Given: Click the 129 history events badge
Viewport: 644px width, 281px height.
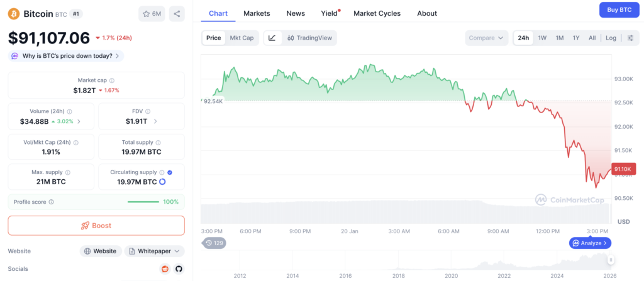Looking at the screenshot, I should pyautogui.click(x=214, y=243).
